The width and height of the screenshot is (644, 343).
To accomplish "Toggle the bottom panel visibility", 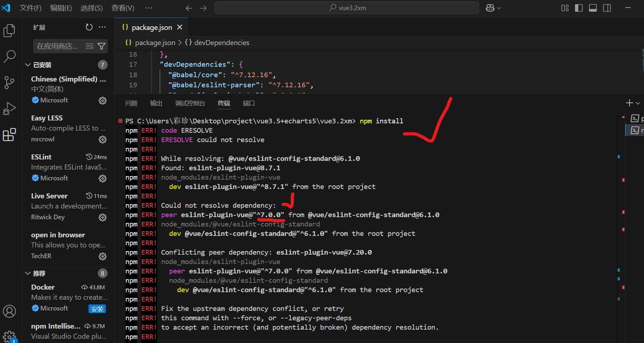I will [592, 8].
